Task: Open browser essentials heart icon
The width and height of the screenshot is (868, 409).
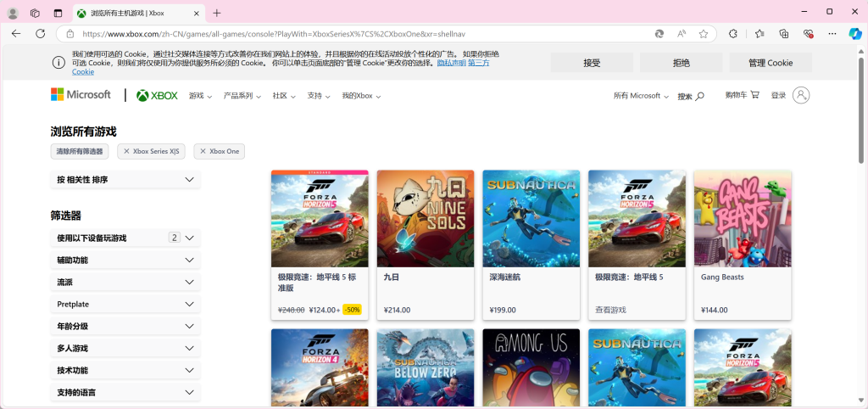Action: tap(808, 34)
